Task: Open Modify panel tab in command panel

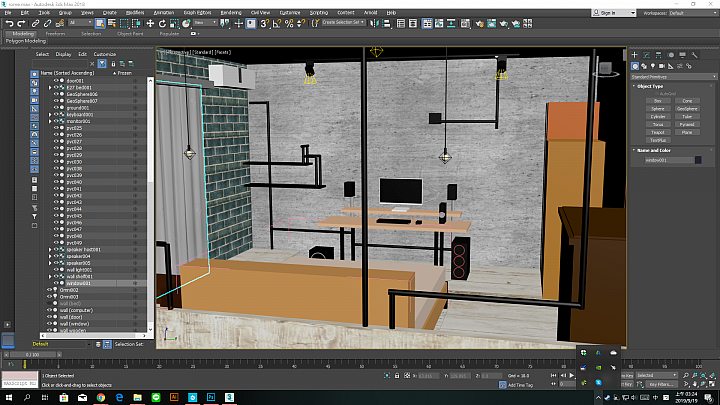Action: tap(647, 55)
